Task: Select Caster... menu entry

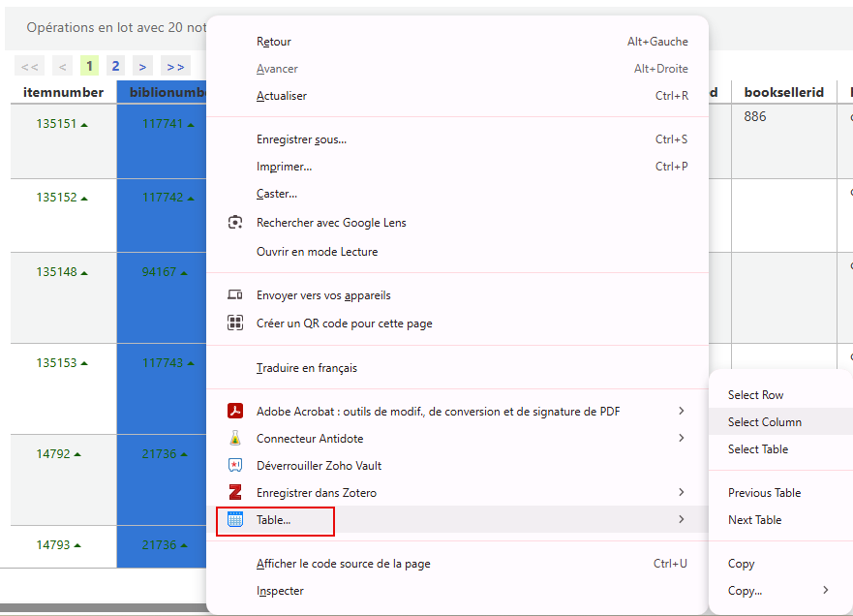Action: tap(457, 194)
